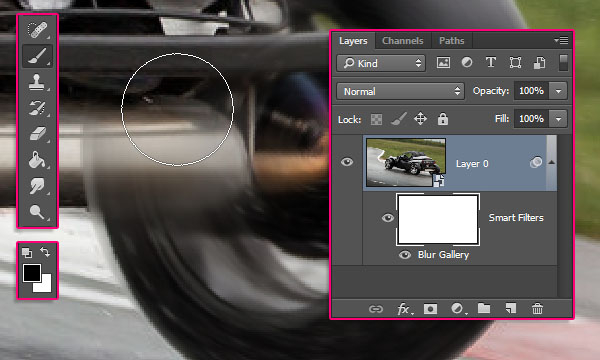600x360 pixels.
Task: Lock image pixels with brush icon
Action: tap(398, 119)
